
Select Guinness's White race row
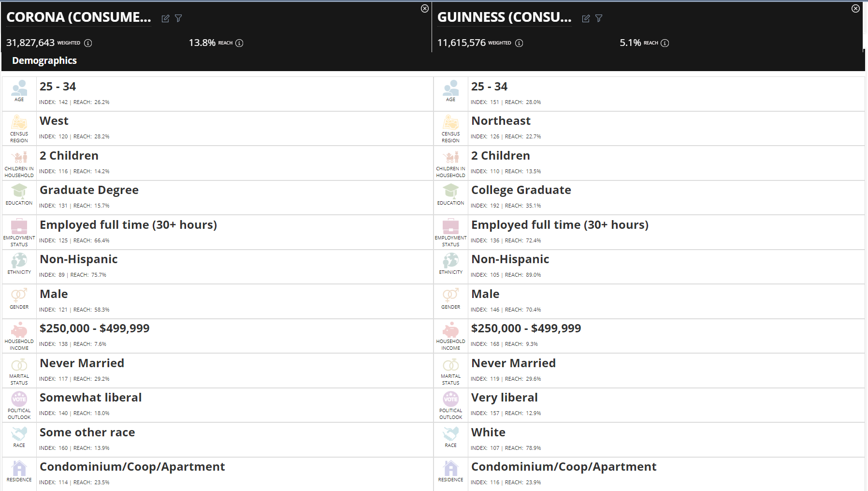coord(649,440)
